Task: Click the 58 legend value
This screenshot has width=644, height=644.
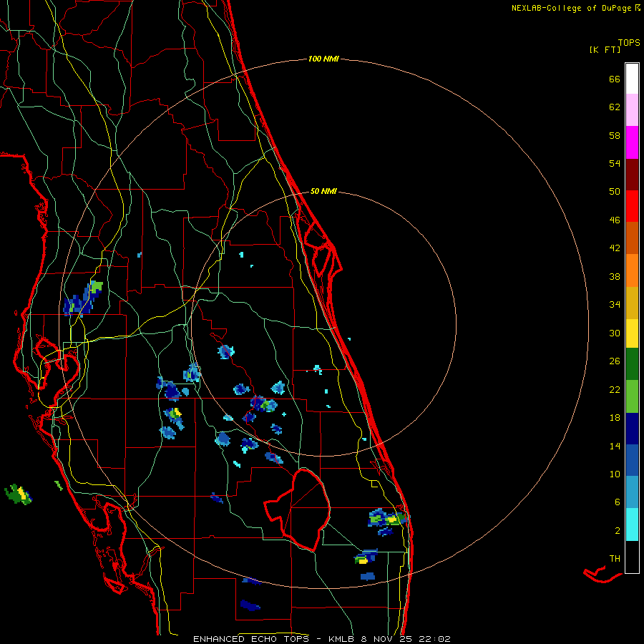Action: 615,135
